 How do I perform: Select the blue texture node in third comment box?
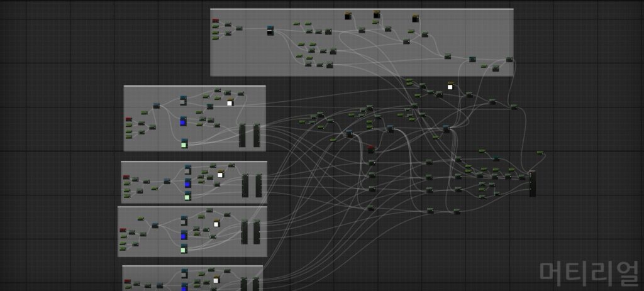(x=187, y=183)
